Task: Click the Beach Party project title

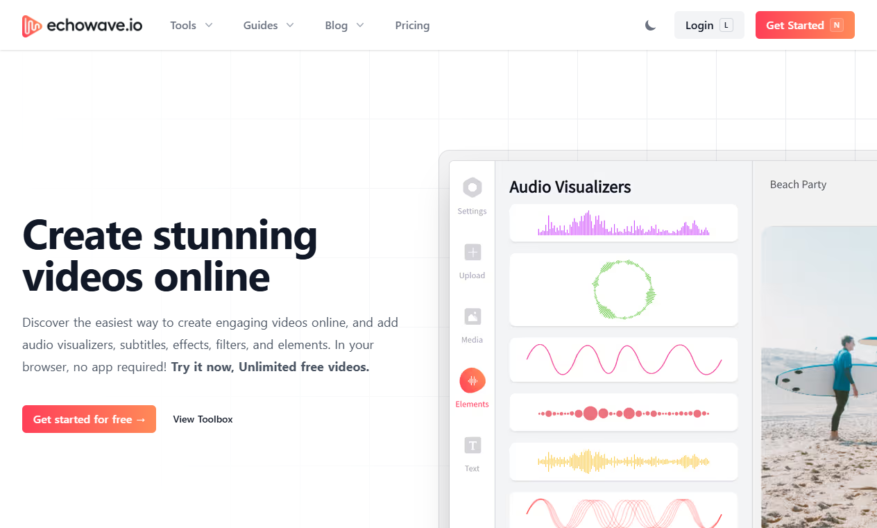Action: coord(798,185)
